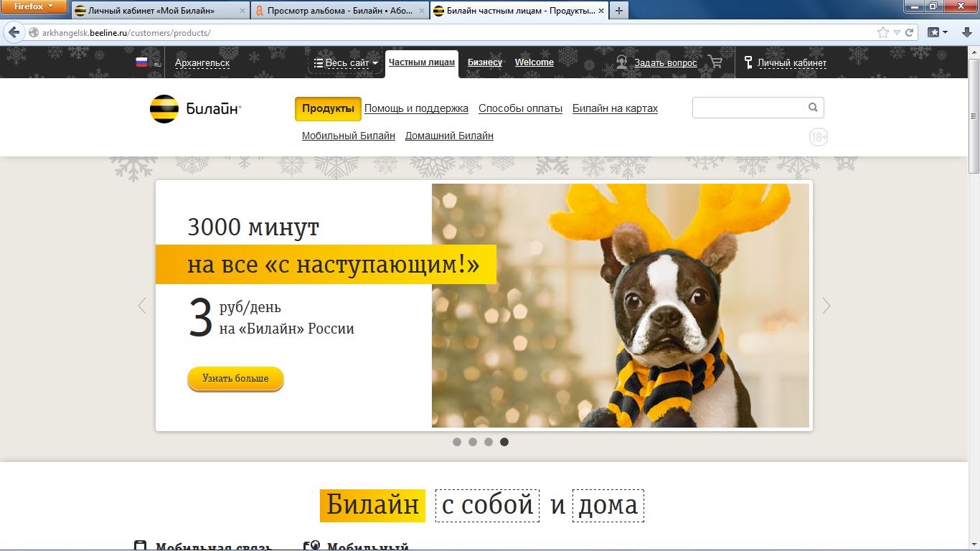Click inside the site search field
Screen dimensions: 980x551
tap(748, 108)
